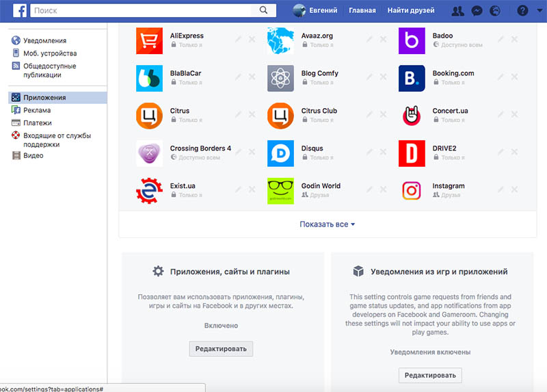Go to Главная in the header
The height and width of the screenshot is (392, 547).
click(x=362, y=10)
